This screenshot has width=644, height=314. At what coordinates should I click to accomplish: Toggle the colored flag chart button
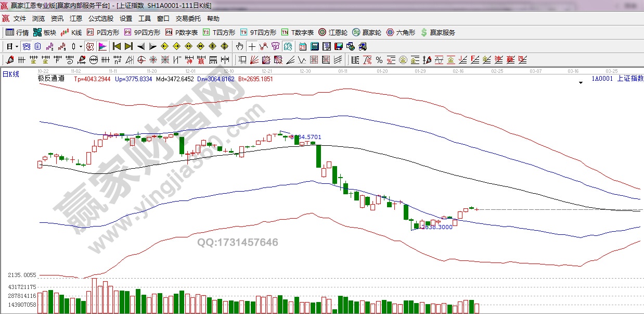[102, 46]
